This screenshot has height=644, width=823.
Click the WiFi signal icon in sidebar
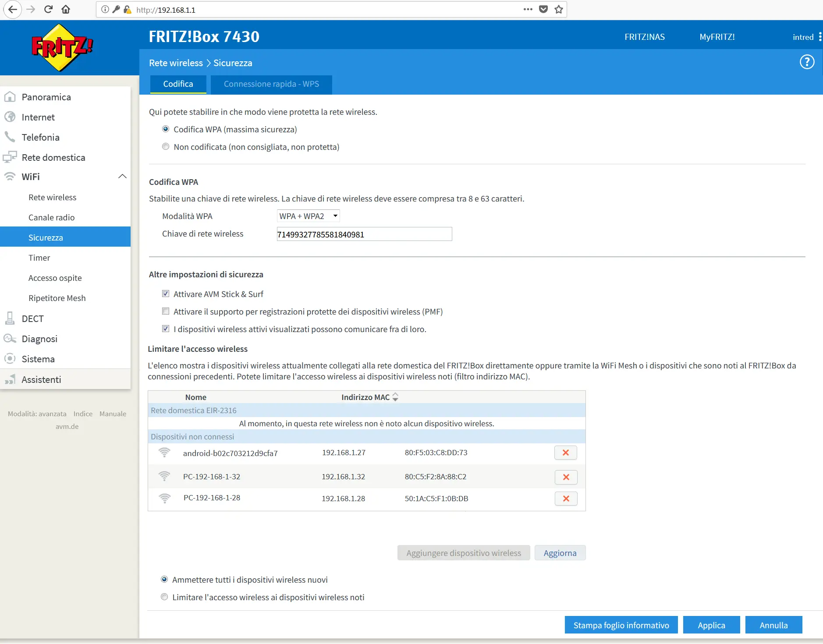point(10,177)
